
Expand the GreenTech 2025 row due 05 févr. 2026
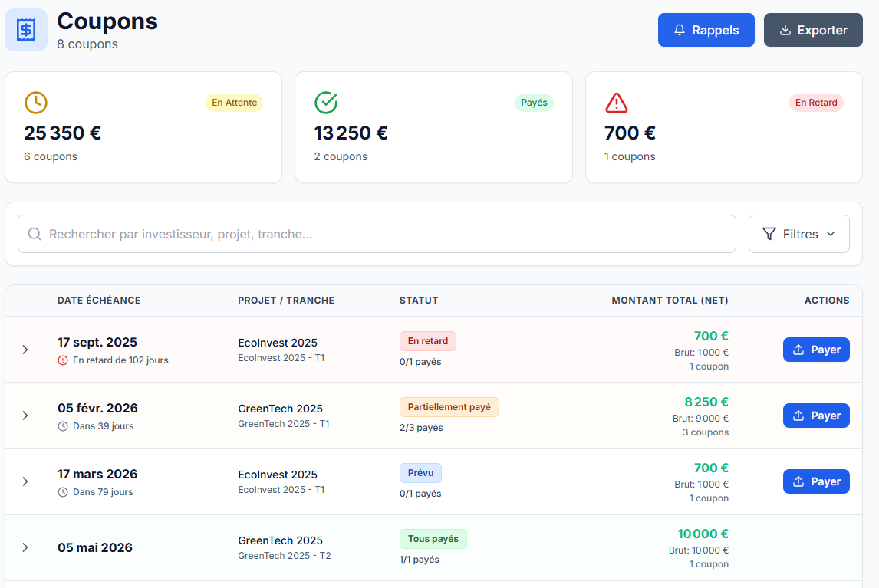[x=25, y=416]
